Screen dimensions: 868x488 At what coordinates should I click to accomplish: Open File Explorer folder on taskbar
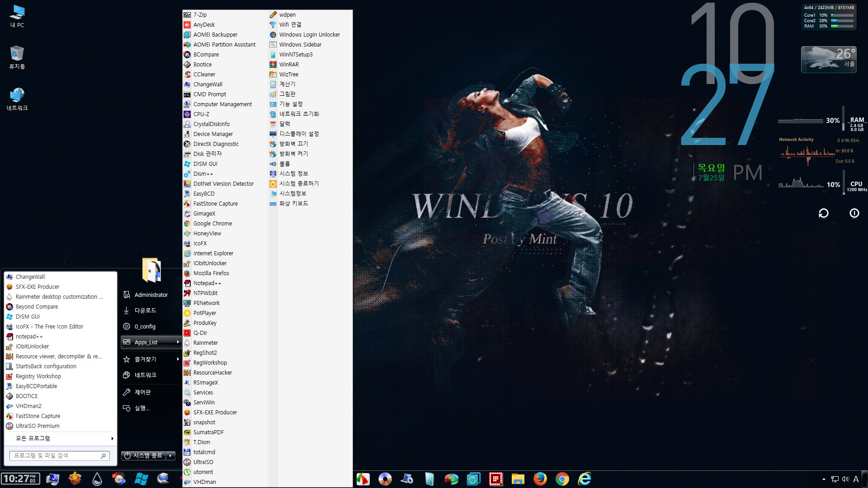coord(518,479)
